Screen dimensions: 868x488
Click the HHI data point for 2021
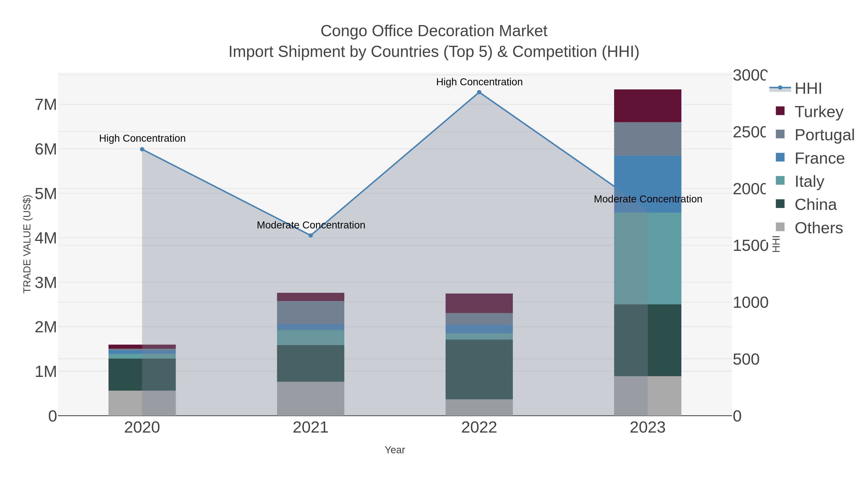[x=311, y=235]
